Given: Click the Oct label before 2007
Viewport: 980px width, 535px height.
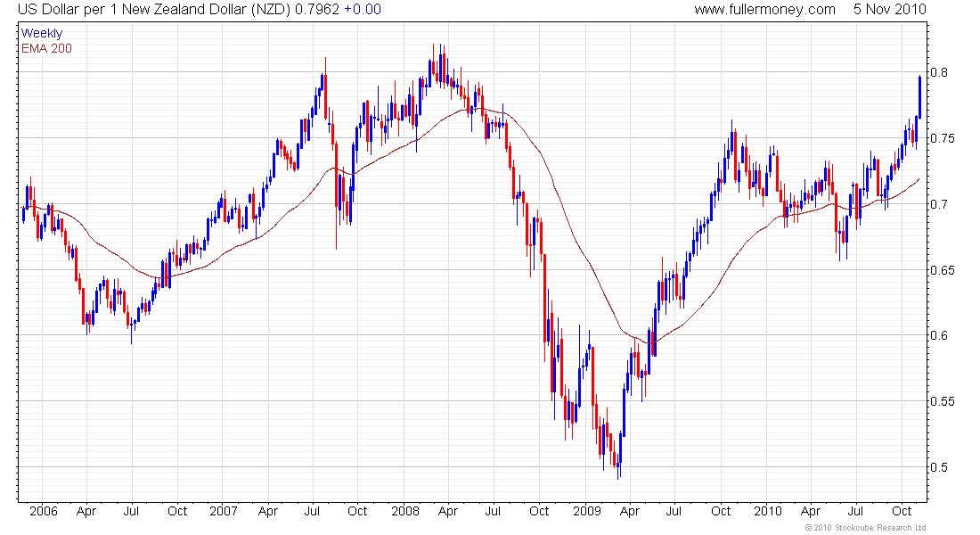Looking at the screenshot, I should [177, 511].
